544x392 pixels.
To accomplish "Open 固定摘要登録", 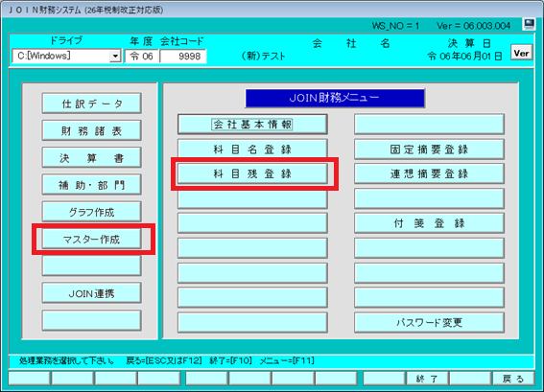I will click(x=429, y=149).
